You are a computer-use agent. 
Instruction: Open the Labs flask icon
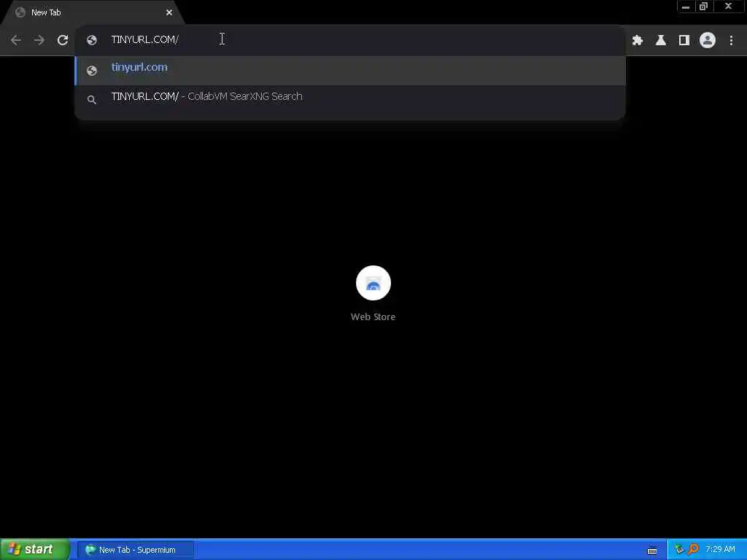tap(661, 40)
